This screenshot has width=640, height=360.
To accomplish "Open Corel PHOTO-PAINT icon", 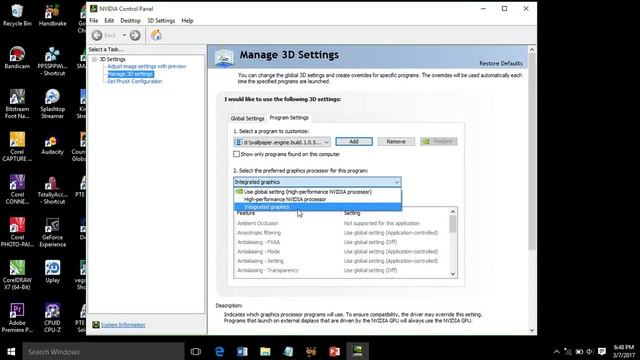I will pos(17,232).
